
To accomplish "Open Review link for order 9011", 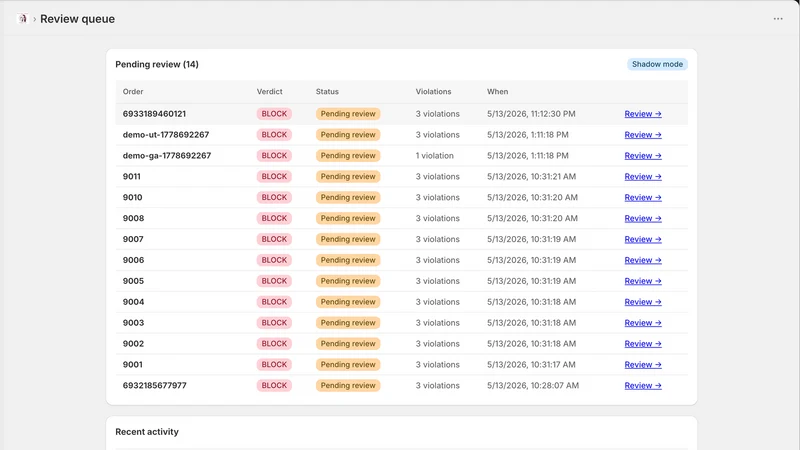I will pyautogui.click(x=643, y=177).
